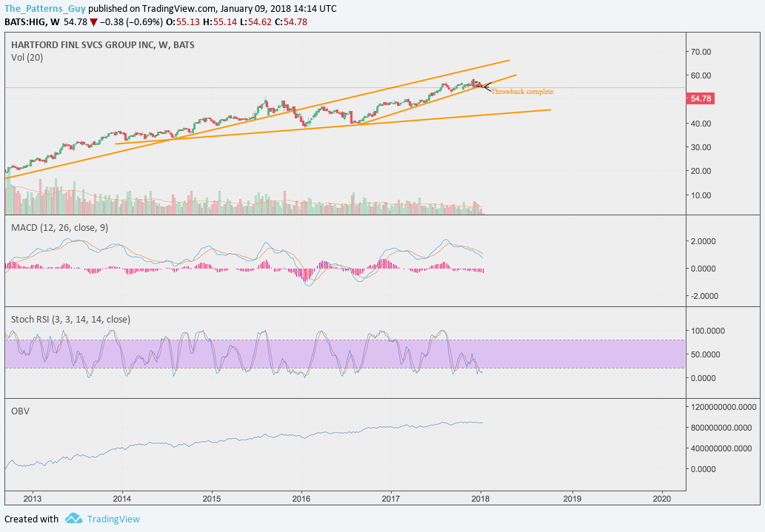Click the 20.00 price scale value
The image size is (765, 532).
tap(701, 171)
